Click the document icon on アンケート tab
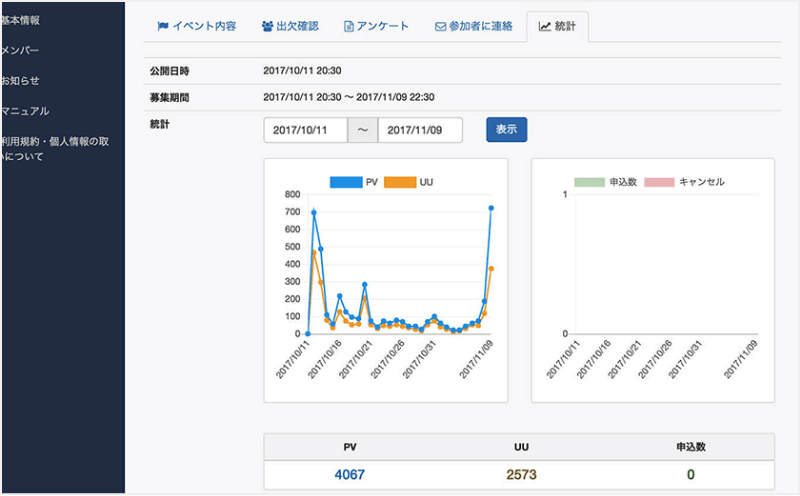The height and width of the screenshot is (496, 800). (x=348, y=27)
